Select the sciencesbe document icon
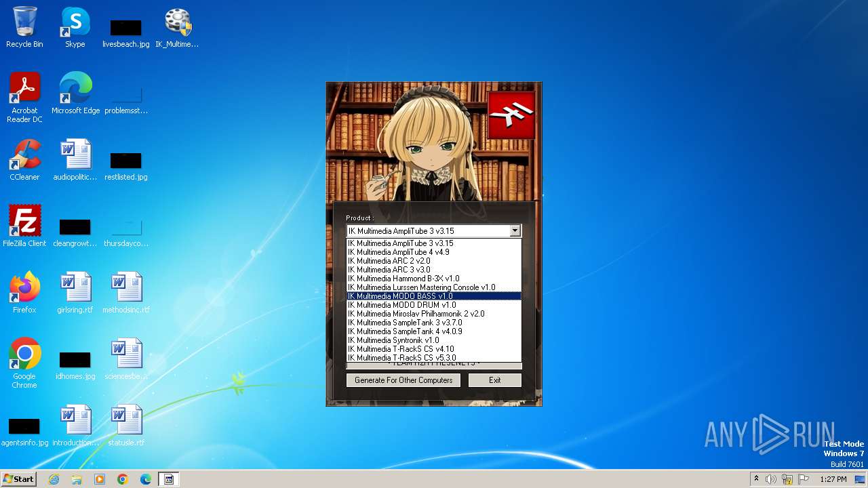The image size is (868, 488). pyautogui.click(x=126, y=359)
